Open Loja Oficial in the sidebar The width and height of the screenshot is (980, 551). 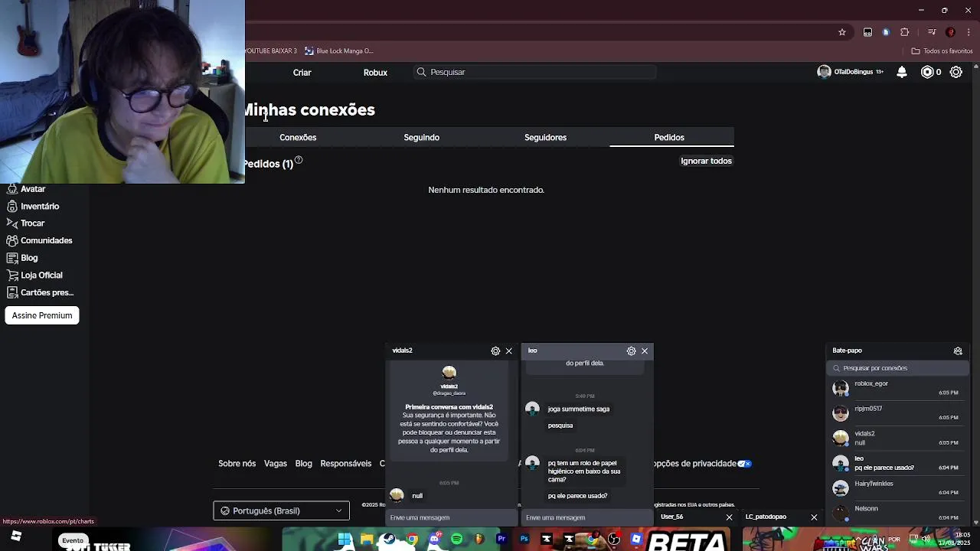[x=34, y=275]
